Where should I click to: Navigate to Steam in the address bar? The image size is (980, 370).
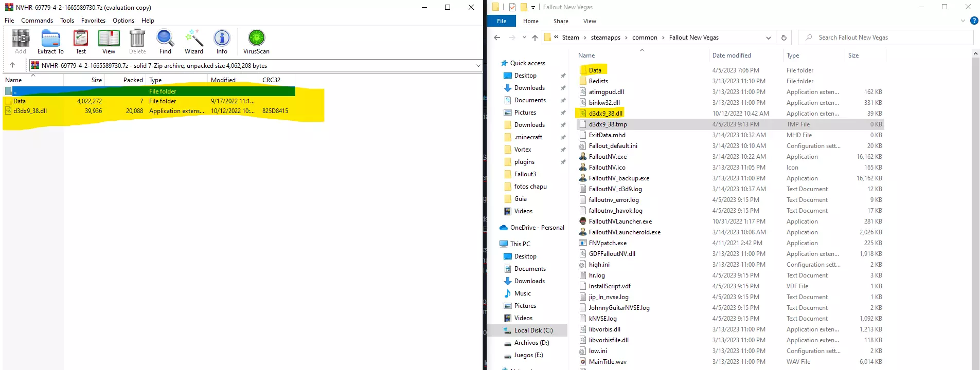coord(571,38)
